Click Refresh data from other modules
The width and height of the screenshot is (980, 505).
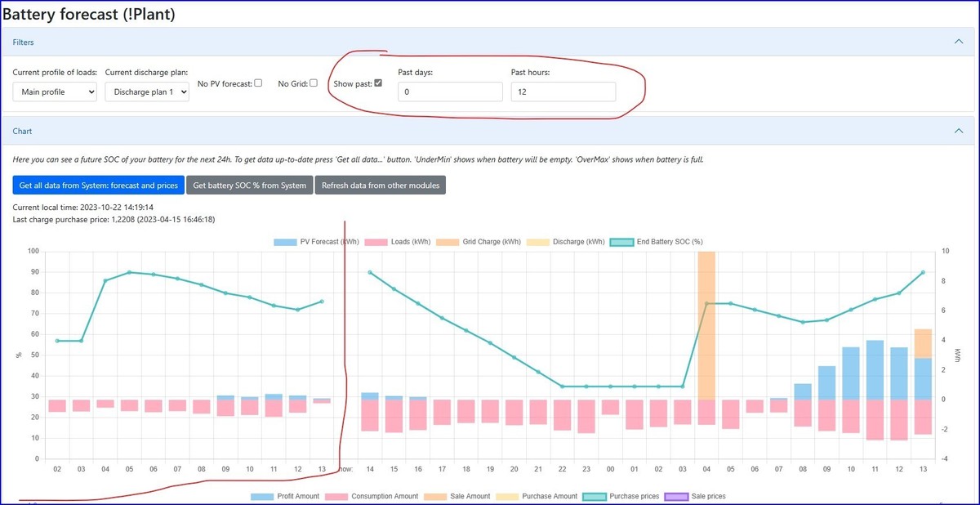pyautogui.click(x=381, y=185)
